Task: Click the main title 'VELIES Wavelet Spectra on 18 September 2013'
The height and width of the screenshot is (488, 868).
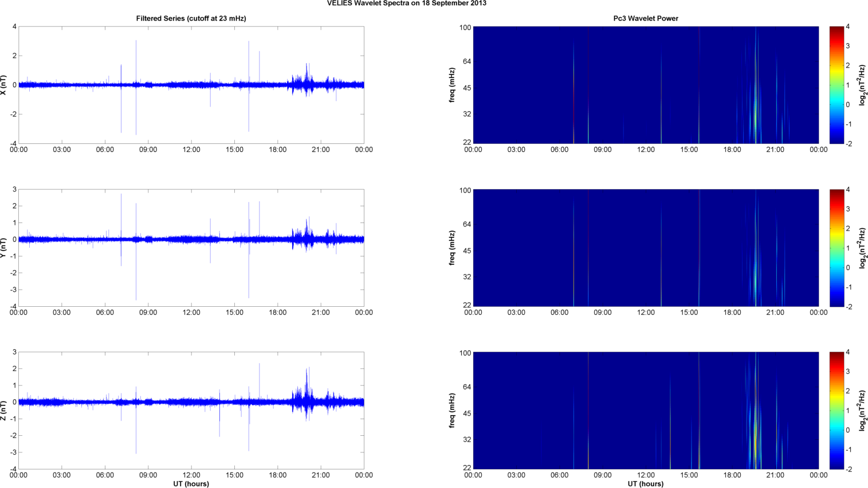Action: [x=407, y=3]
